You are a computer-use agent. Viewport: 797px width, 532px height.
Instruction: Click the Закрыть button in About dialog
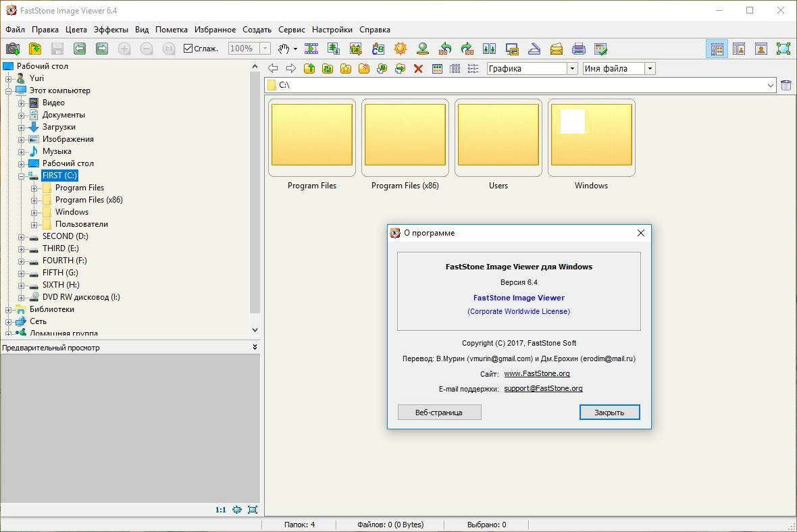click(609, 412)
